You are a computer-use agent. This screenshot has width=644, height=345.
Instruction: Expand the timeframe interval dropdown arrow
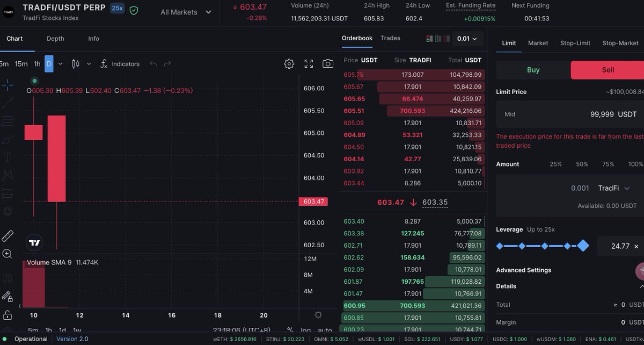tap(60, 63)
